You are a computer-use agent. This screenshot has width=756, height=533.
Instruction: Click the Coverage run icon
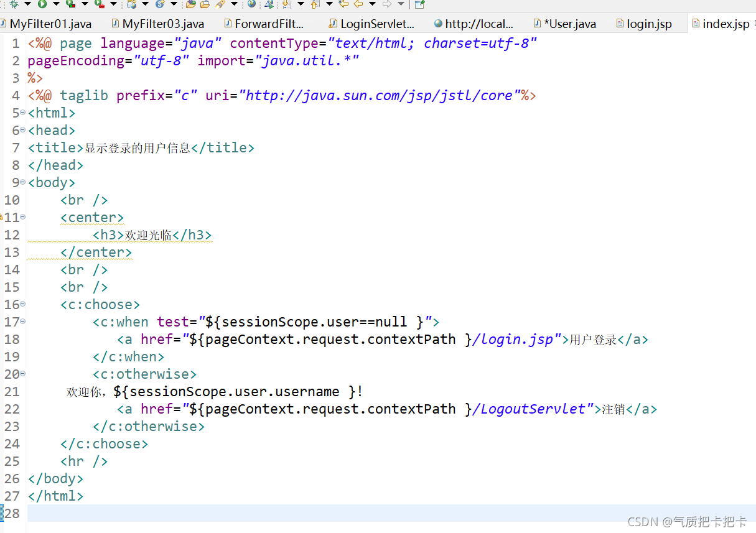tap(70, 4)
